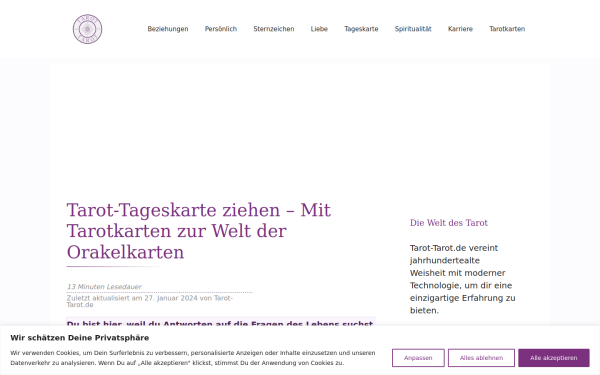Click the Die Welt des Tarot sidebar heading
Screen dimensions: 600x375
448,223
